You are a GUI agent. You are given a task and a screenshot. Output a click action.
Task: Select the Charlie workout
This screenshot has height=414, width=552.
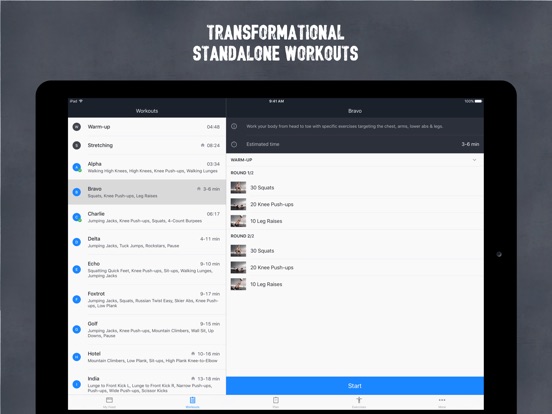coord(147,217)
